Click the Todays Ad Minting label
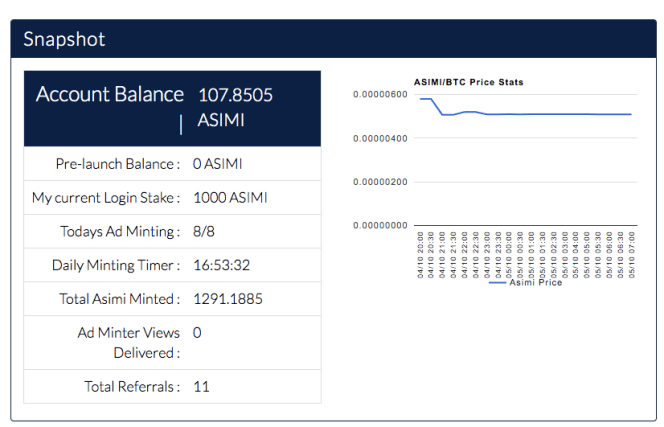 (x=120, y=232)
